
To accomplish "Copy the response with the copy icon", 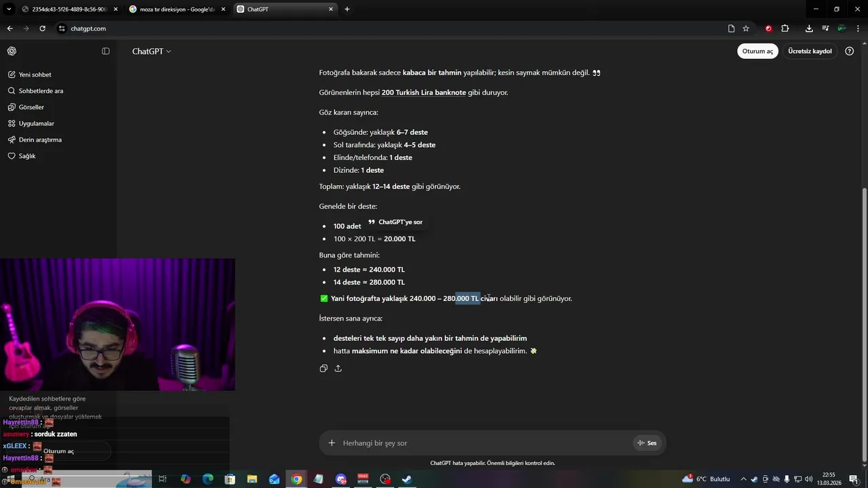I will (x=323, y=369).
